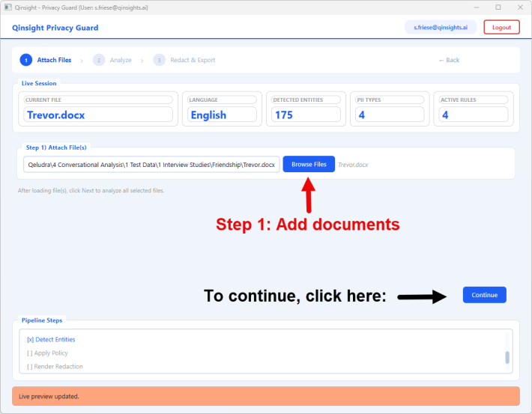Viewport: 532px width, 414px height.
Task: Toggle the Detect Entities pipeline step
Action: point(51,339)
